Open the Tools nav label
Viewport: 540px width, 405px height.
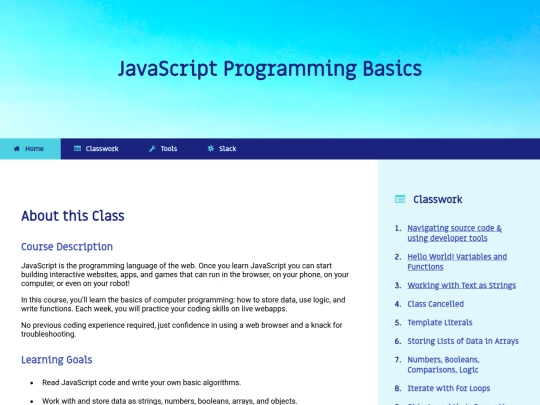[169, 149]
